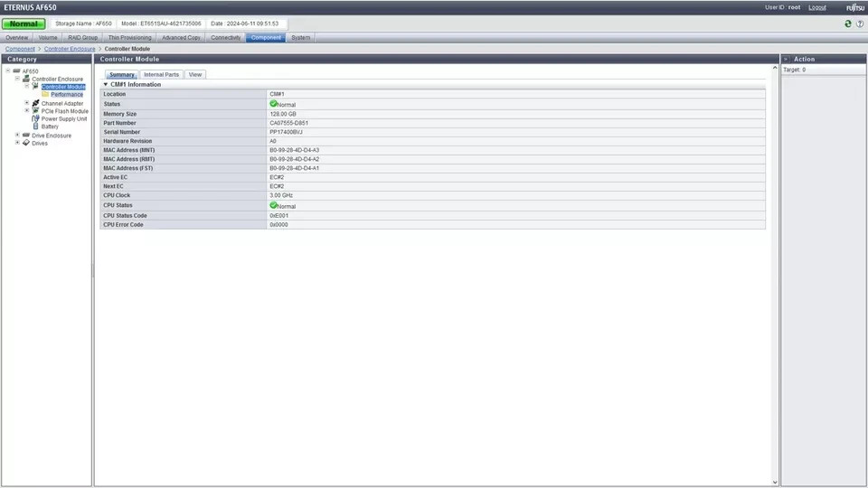Click the green refresh icon
868x488 pixels.
click(847, 23)
